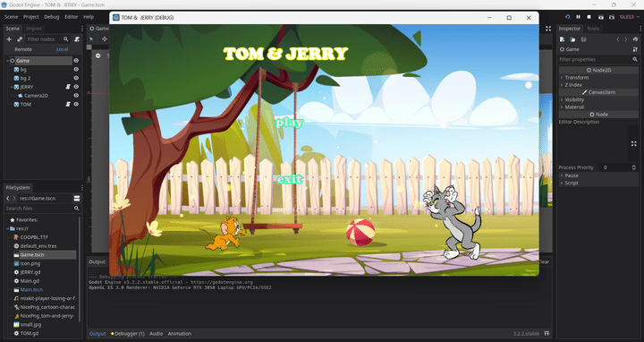Instance a child scene using the link icon

pyautogui.click(x=20, y=39)
